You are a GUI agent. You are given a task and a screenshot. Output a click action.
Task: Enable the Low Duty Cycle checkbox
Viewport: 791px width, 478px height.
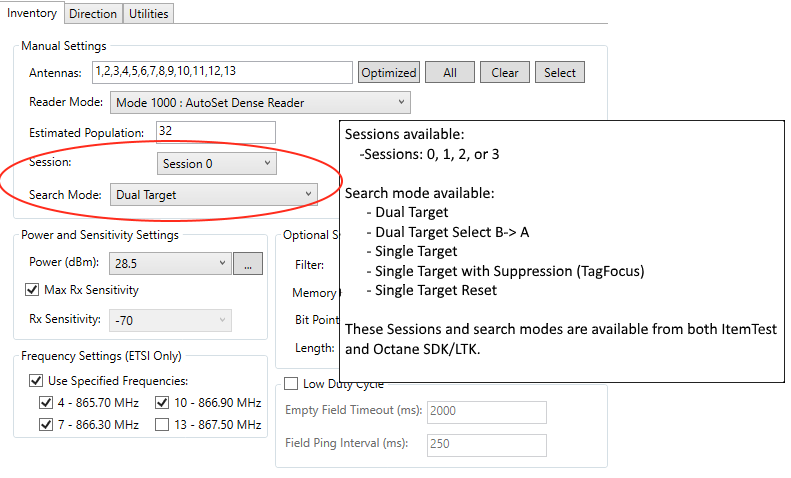[291, 384]
